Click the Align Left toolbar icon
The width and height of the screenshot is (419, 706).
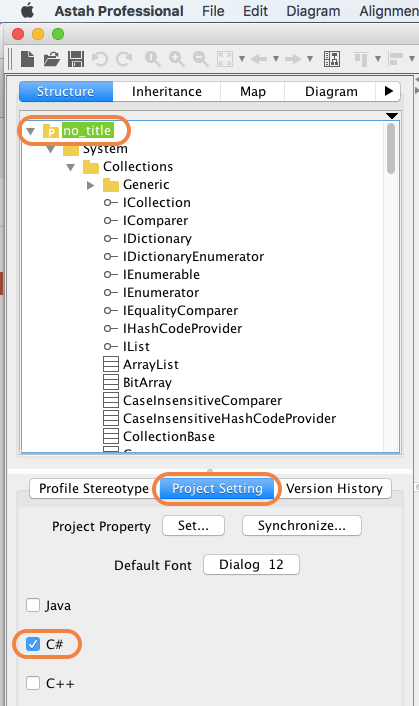tap(396, 59)
